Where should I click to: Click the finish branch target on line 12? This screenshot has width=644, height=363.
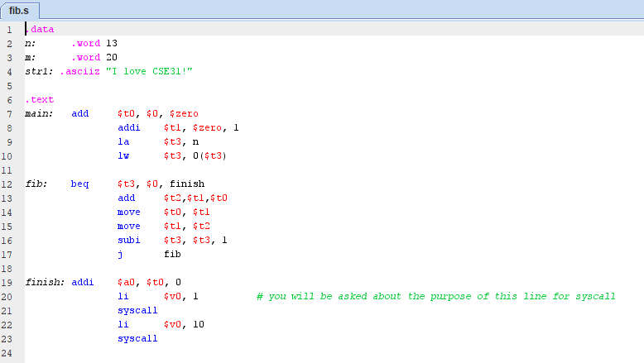click(187, 184)
